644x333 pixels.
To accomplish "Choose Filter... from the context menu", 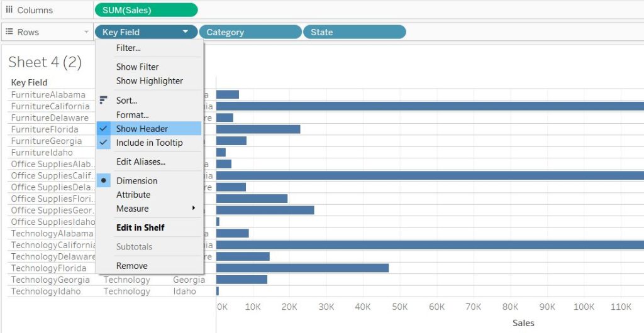I will (x=128, y=48).
